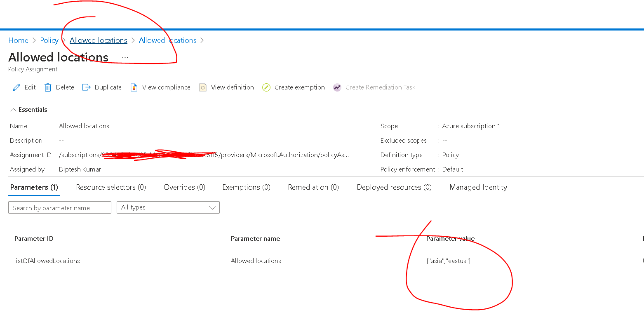
Task: Open View compliance from the toolbar
Action: [x=134, y=87]
